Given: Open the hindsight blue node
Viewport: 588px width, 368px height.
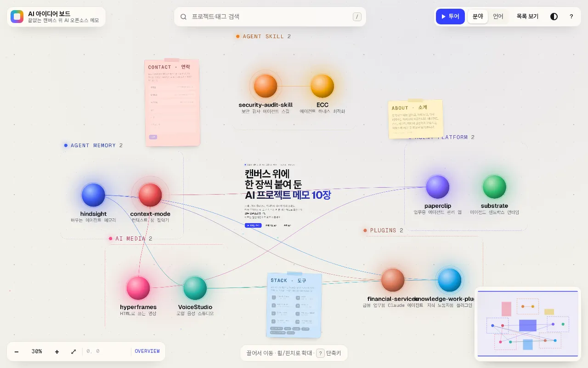Looking at the screenshot, I should pos(93,195).
